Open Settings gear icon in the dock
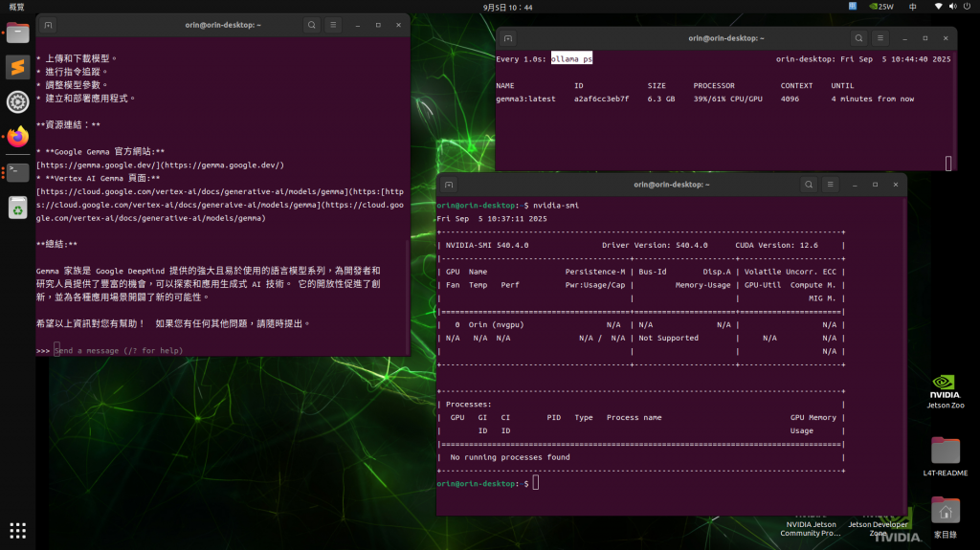 [17, 102]
